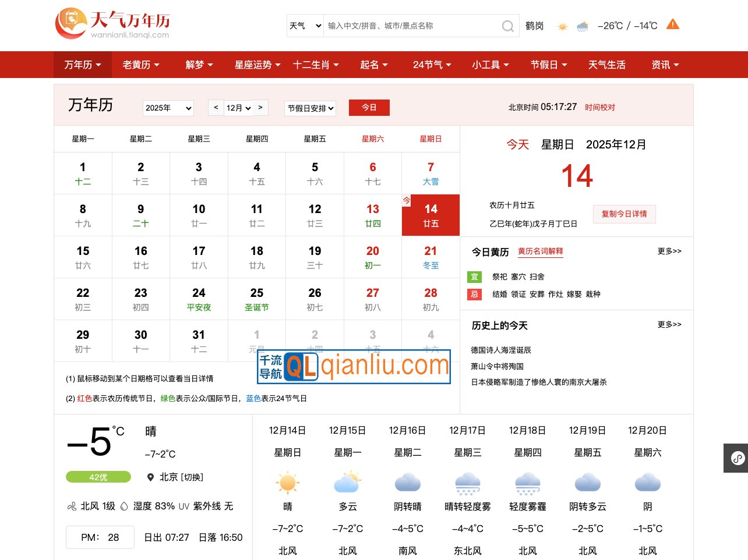Click the sunny icon for 12月14日
The width and height of the screenshot is (748, 560).
click(x=288, y=483)
